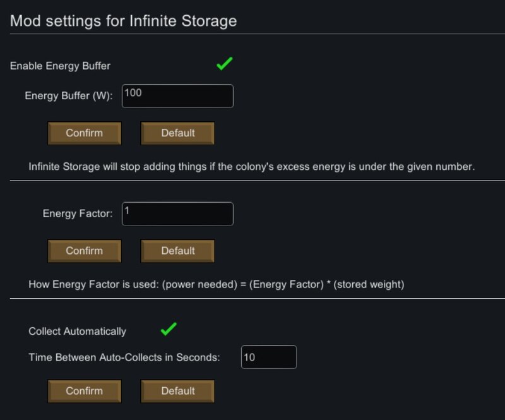Confirm the auto-collect time setting
This screenshot has height=420, width=505.
coord(85,391)
